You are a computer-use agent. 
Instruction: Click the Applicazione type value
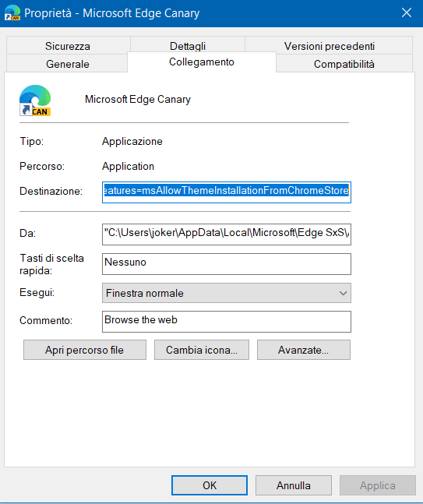132,141
